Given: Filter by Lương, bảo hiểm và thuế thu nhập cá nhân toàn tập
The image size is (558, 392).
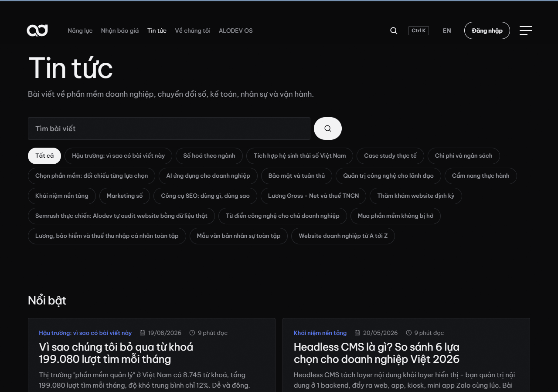Looking at the screenshot, I should (x=107, y=236).
